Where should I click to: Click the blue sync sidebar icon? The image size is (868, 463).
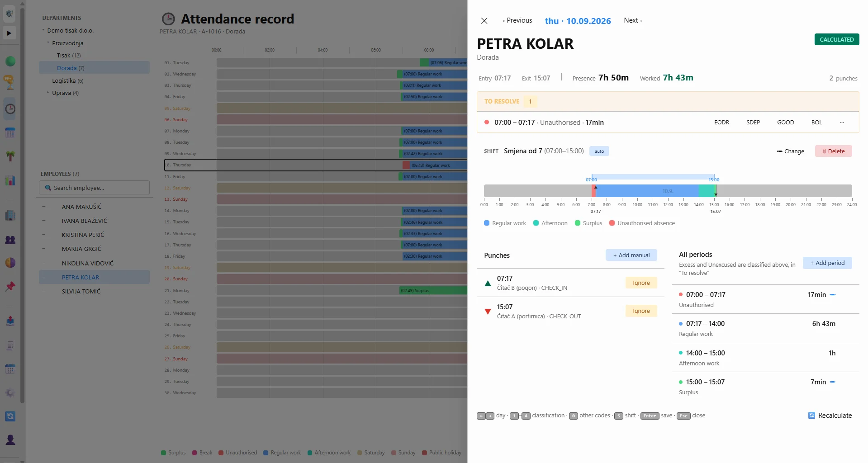click(x=10, y=416)
